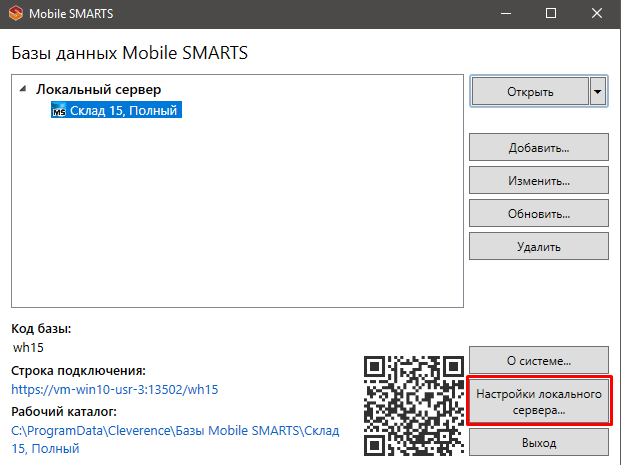Select the Склад 15, Полный database
Viewport: 621px width, 465px height.
pos(116,110)
